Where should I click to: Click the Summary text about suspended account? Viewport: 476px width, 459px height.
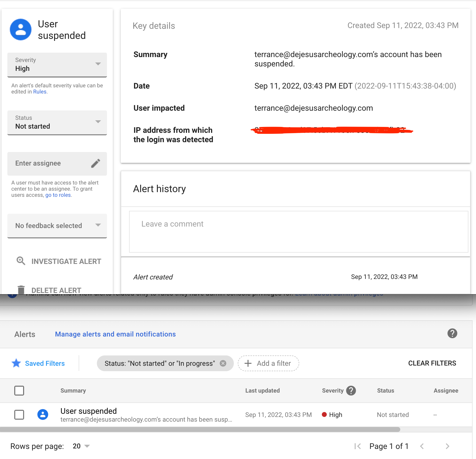(348, 59)
